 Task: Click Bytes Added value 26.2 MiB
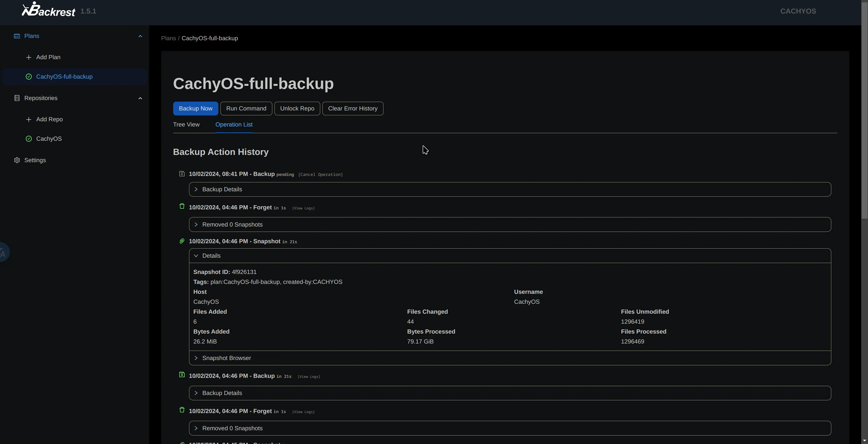tap(205, 342)
